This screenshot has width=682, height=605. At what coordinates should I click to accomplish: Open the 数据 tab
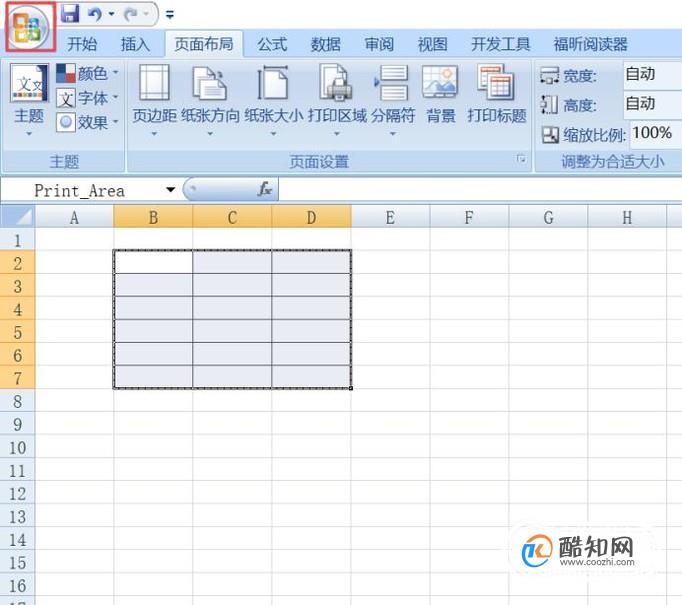pos(325,44)
